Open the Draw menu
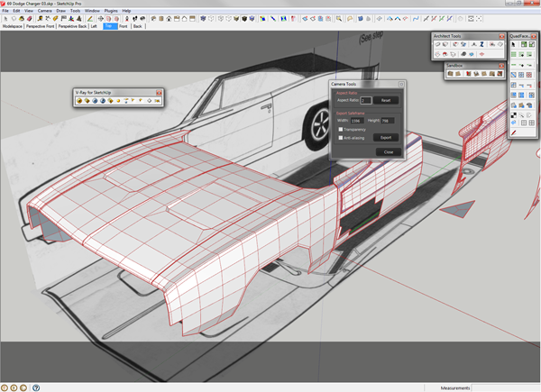541x392 pixels. pos(61,10)
